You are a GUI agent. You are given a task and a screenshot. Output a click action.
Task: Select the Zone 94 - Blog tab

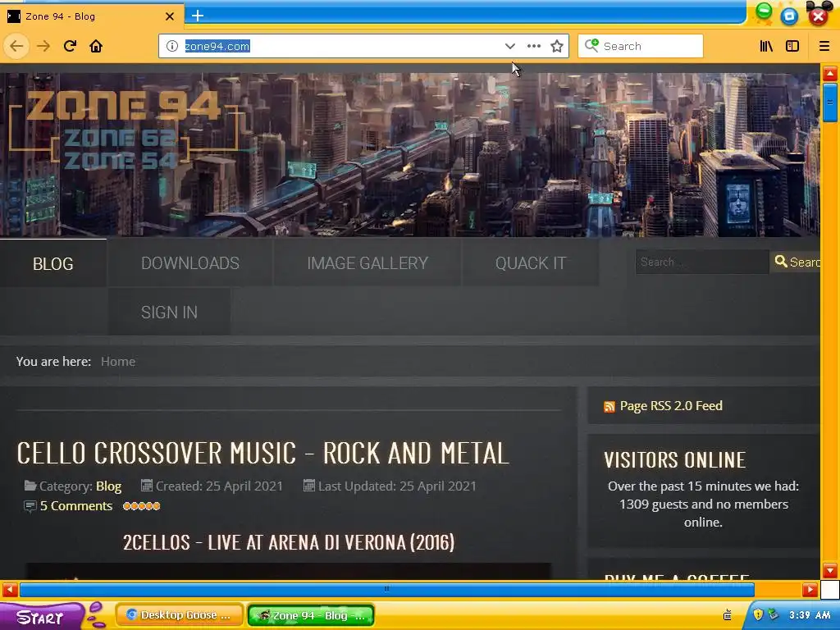pyautogui.click(x=91, y=16)
